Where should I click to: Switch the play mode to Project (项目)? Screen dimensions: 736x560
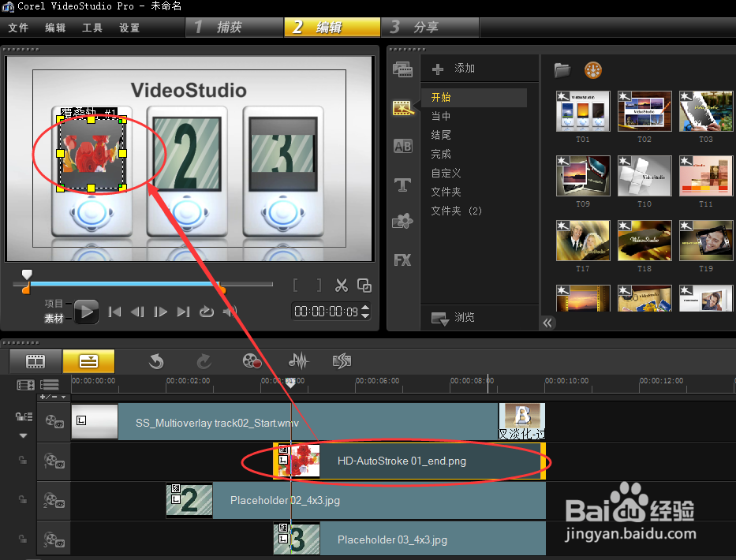point(54,304)
